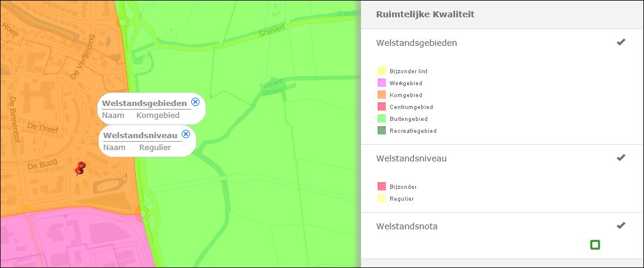Screen dimensions: 644x268
Task: Click the red pushpin marker on map
Action: click(x=80, y=169)
